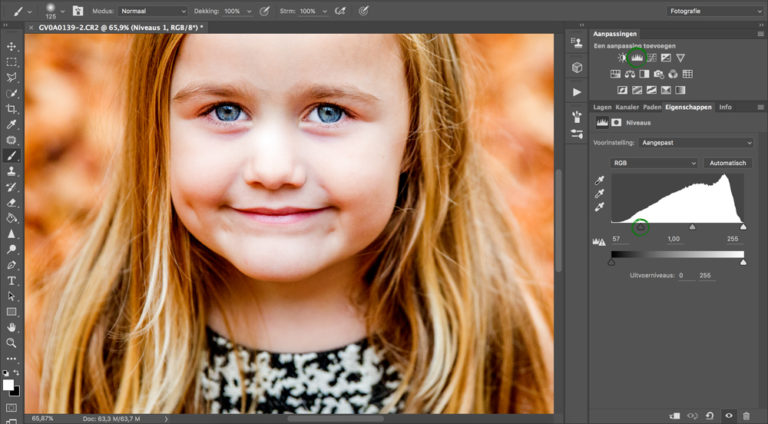Click the shadow input slider under the histogram

pyautogui.click(x=641, y=227)
